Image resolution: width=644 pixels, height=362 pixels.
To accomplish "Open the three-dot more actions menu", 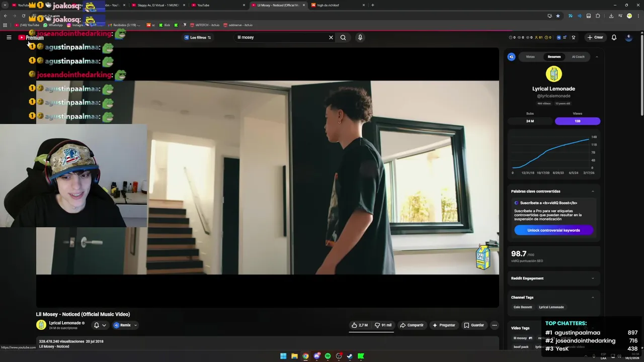I will tap(494, 325).
